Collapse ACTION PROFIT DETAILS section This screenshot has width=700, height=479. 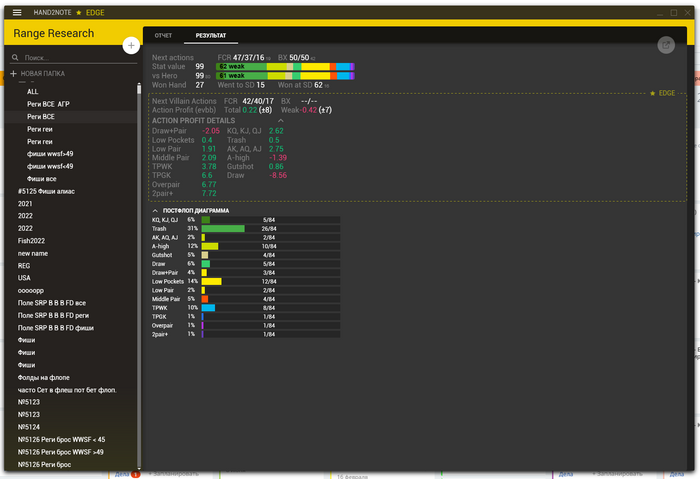(x=280, y=121)
